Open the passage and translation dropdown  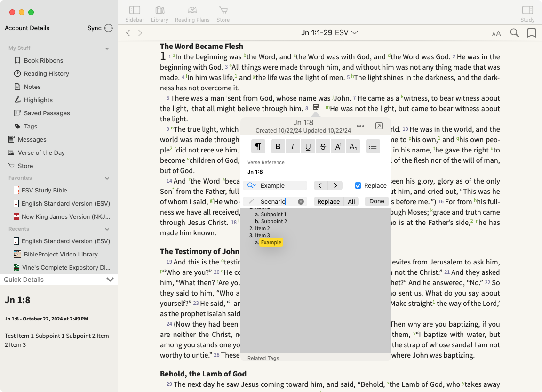pyautogui.click(x=329, y=33)
